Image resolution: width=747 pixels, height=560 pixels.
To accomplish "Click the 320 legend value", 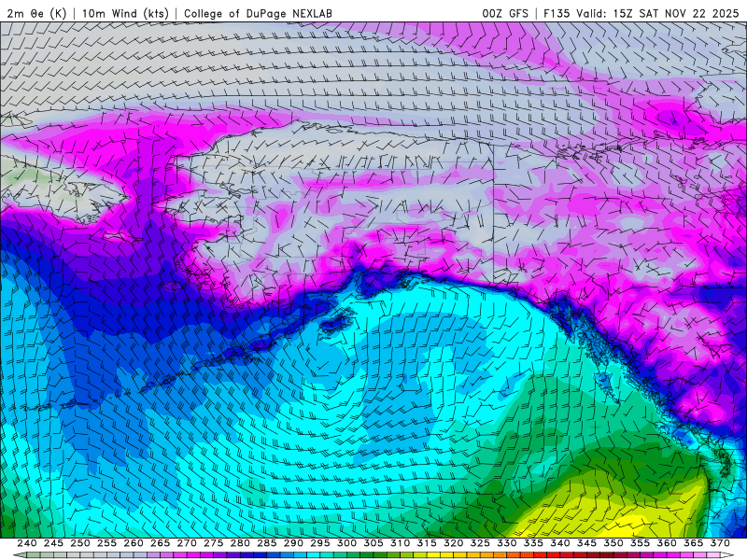I will click(454, 543).
